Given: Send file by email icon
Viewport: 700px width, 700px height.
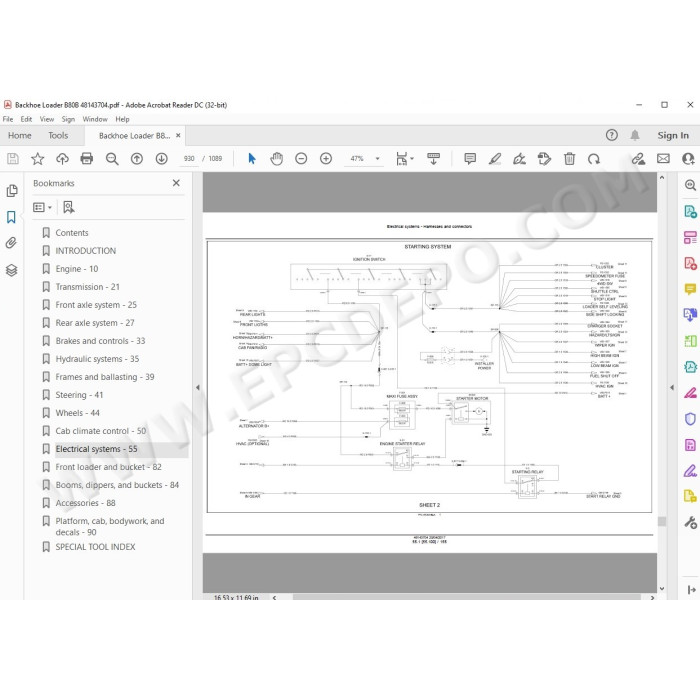Looking at the screenshot, I should tap(663, 158).
